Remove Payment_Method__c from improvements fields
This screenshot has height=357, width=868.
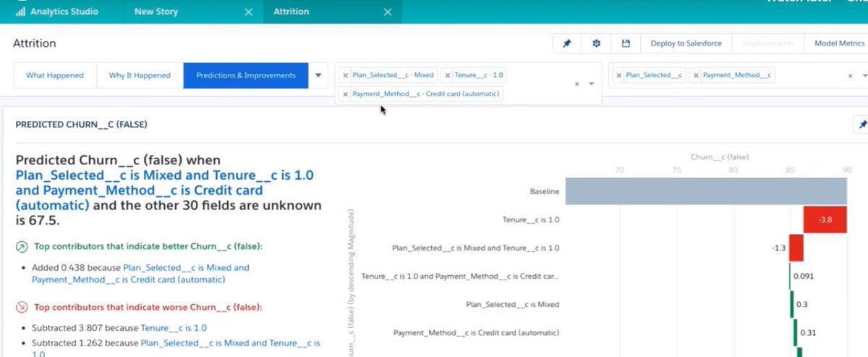(x=697, y=75)
